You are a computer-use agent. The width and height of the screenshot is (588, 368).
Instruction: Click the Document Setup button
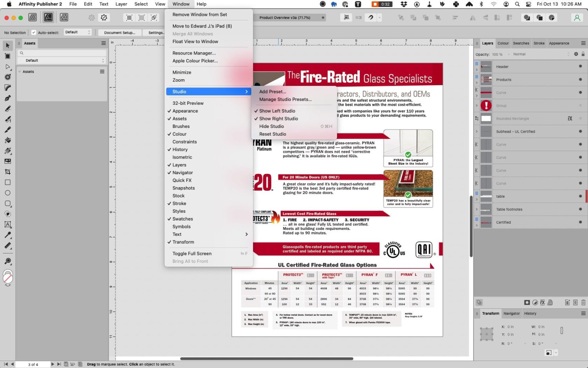(x=120, y=33)
